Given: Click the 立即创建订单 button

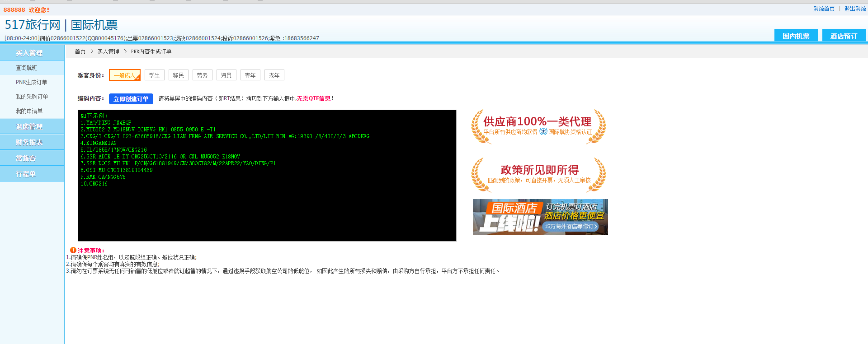Looking at the screenshot, I should pos(131,99).
